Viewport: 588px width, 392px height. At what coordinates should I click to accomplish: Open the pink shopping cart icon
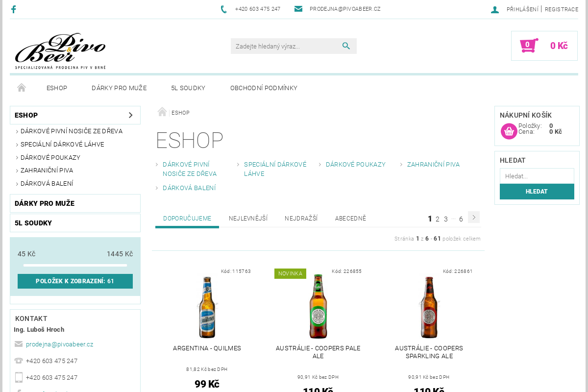pos(529,46)
